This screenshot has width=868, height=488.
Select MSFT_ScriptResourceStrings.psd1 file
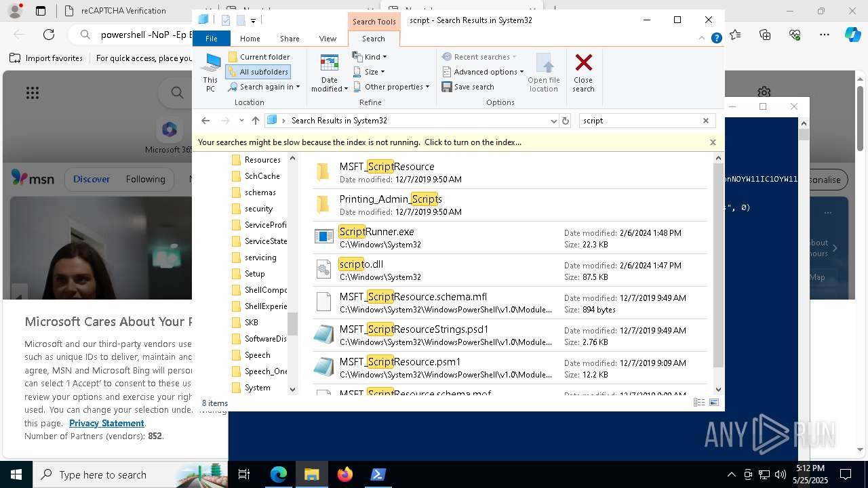[510, 335]
